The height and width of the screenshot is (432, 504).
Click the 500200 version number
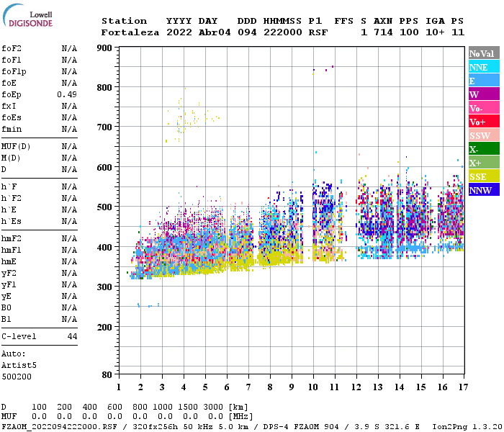[x=17, y=377]
